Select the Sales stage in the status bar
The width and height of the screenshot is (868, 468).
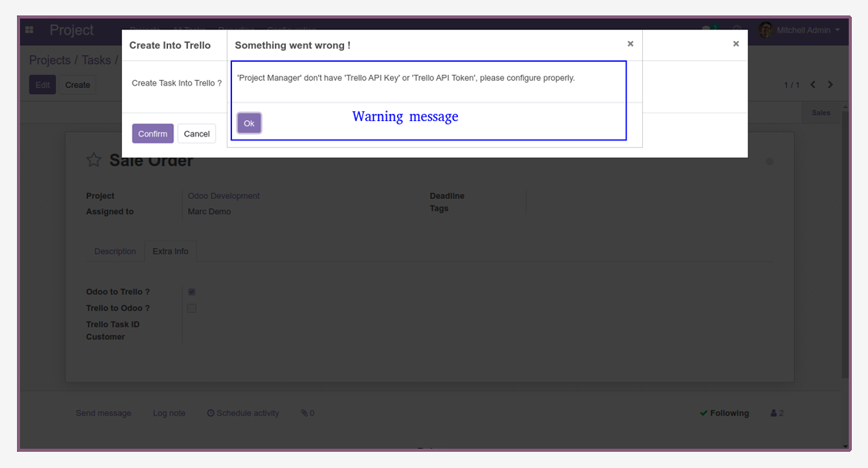pos(821,113)
